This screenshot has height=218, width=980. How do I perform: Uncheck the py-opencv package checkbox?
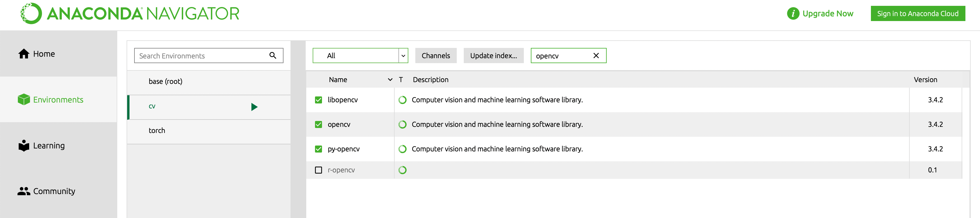pyautogui.click(x=318, y=149)
